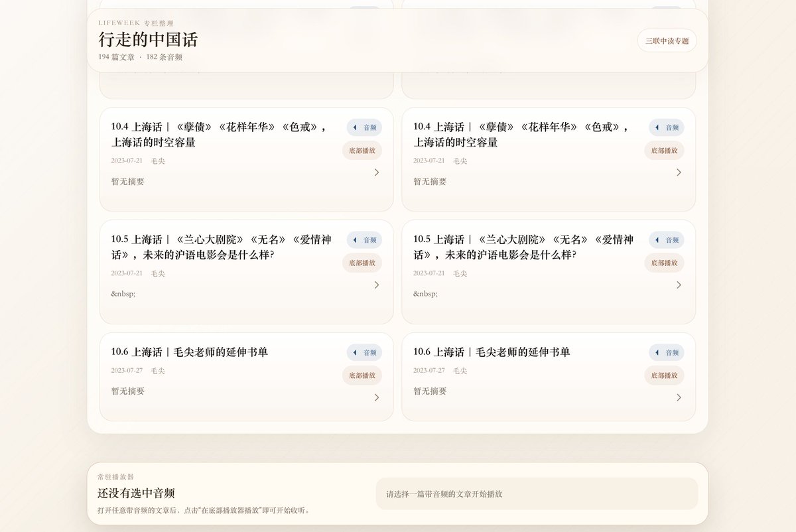Click date 2023-07-27 on right-column 10.6 card
796x532 pixels.
[429, 371]
